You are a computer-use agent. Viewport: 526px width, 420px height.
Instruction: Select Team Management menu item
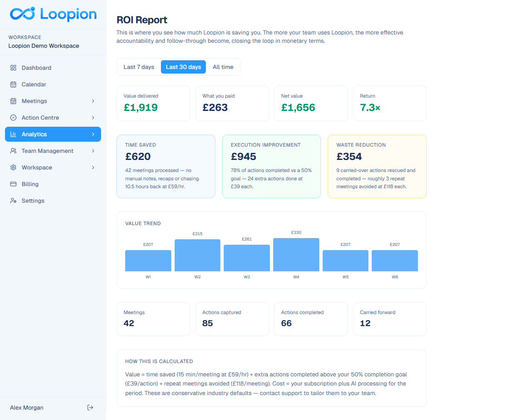(53, 151)
